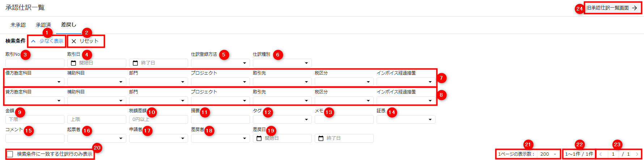The height and width of the screenshot is (160, 644).
Task: Open the 仕訳種別 dropdown
Action: click(x=282, y=63)
